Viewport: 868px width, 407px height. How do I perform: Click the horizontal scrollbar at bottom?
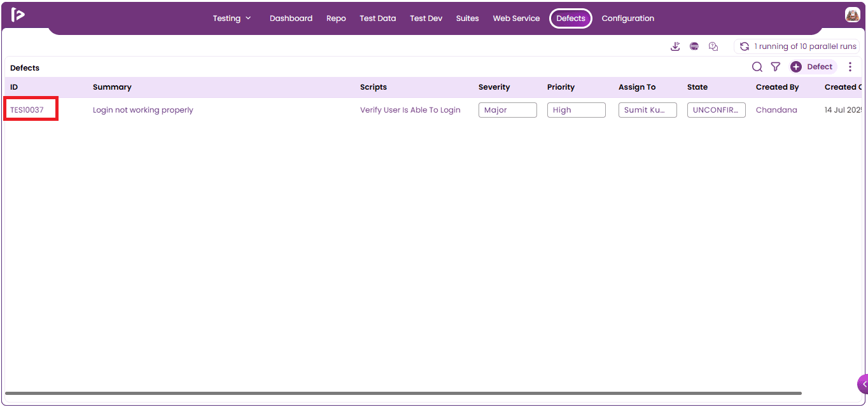403,394
